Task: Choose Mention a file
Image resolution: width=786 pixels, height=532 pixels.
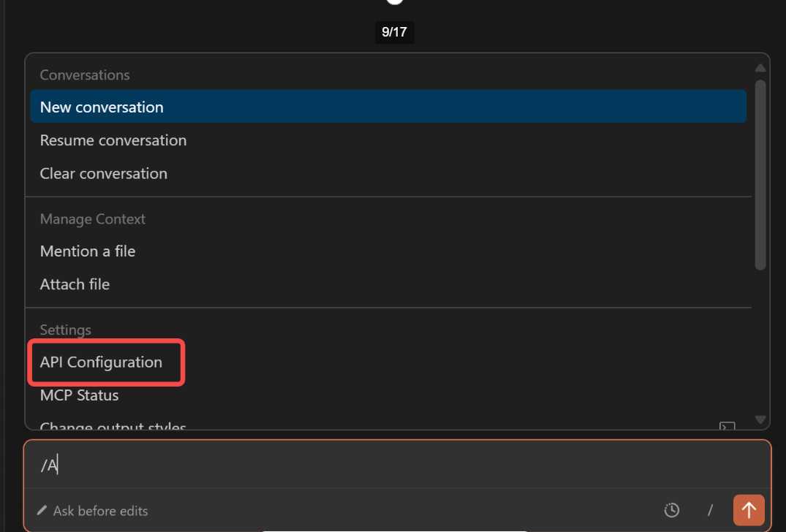Action: [x=88, y=251]
